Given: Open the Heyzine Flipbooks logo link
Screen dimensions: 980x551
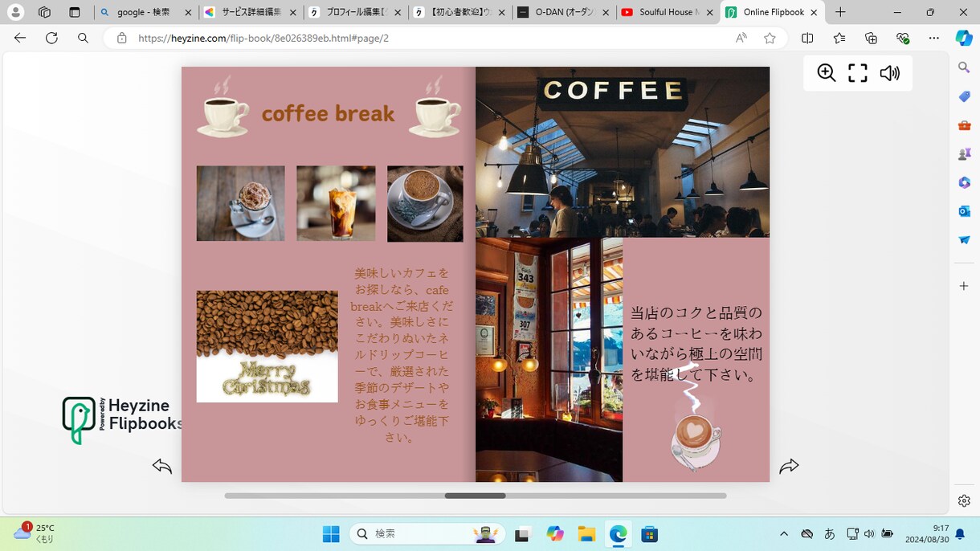Looking at the screenshot, I should (x=122, y=419).
